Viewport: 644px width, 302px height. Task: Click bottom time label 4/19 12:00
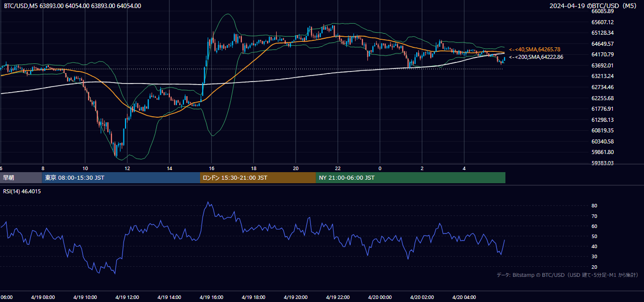127,297
